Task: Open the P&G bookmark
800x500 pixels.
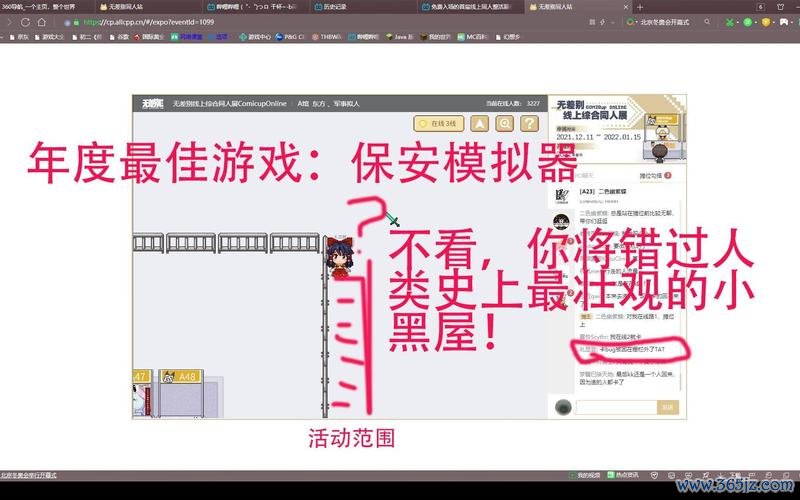Action: tap(289, 37)
